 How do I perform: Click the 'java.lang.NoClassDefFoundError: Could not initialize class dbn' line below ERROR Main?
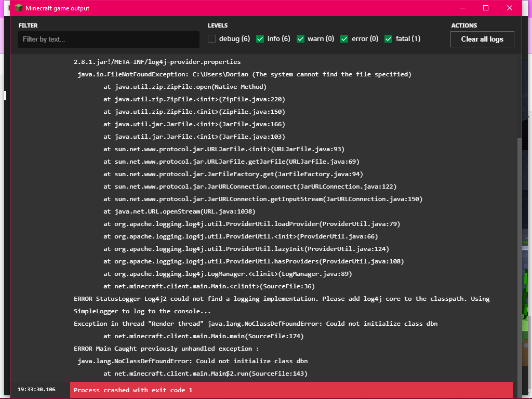(x=192, y=361)
